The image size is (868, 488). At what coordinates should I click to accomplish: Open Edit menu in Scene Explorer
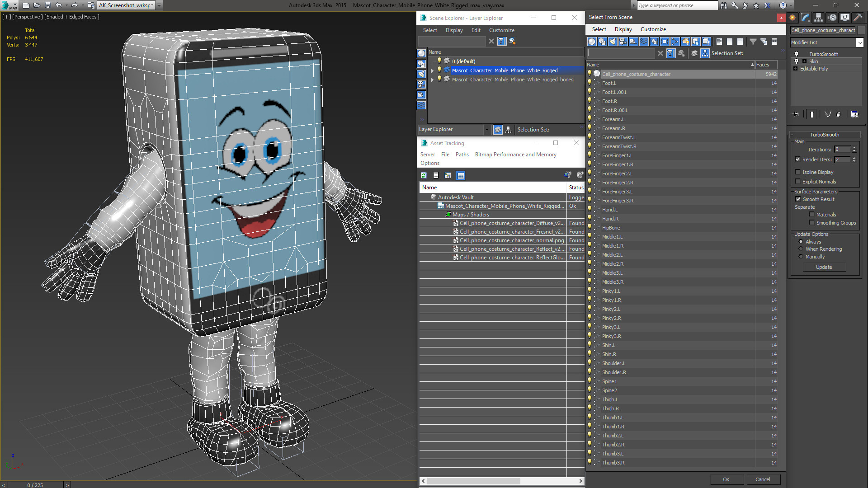click(x=476, y=30)
